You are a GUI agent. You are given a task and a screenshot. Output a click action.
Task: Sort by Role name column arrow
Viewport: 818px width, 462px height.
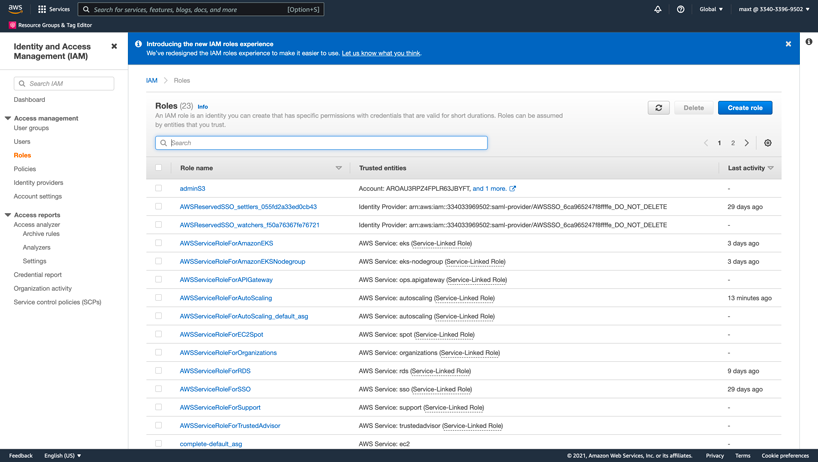[x=339, y=168]
